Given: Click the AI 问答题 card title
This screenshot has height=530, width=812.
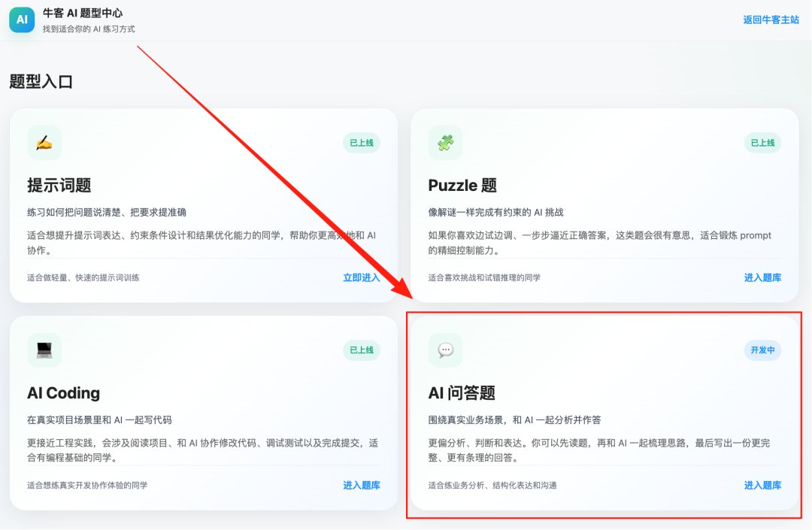Looking at the screenshot, I should [462, 393].
